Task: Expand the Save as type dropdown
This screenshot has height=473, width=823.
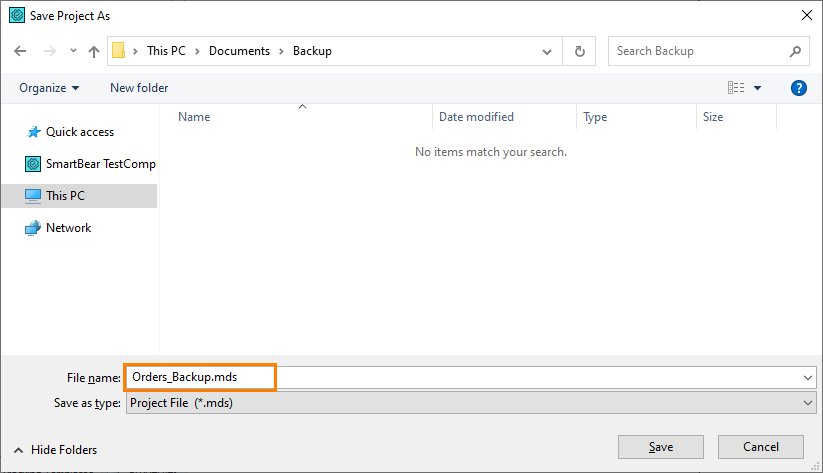Action: click(808, 403)
